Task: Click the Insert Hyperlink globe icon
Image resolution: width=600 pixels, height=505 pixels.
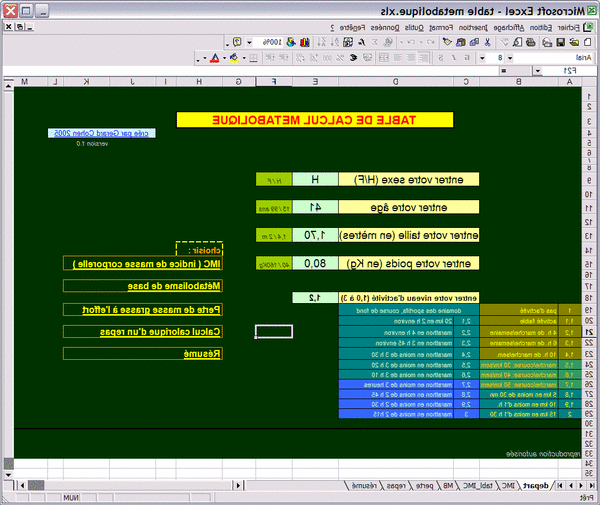Action: pos(388,42)
